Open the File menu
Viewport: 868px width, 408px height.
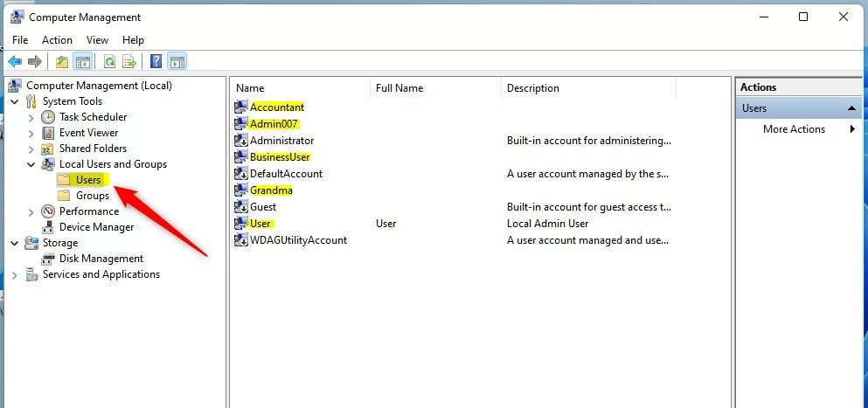tap(20, 40)
